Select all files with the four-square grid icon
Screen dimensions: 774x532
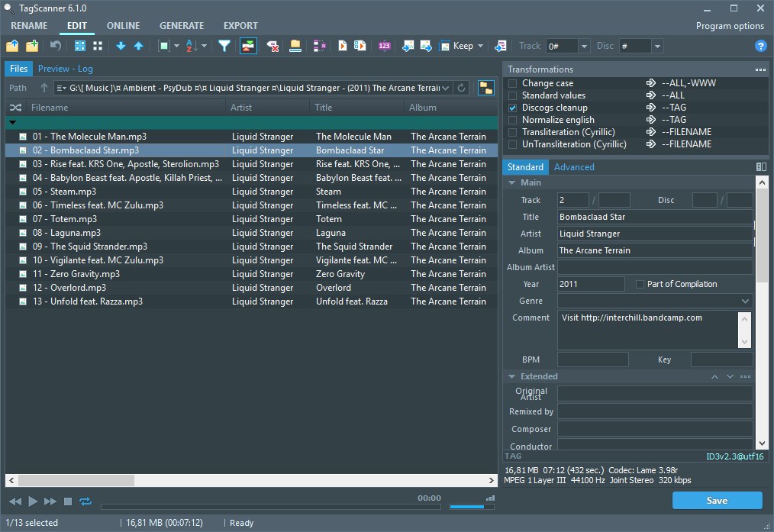pyautogui.click(x=80, y=46)
